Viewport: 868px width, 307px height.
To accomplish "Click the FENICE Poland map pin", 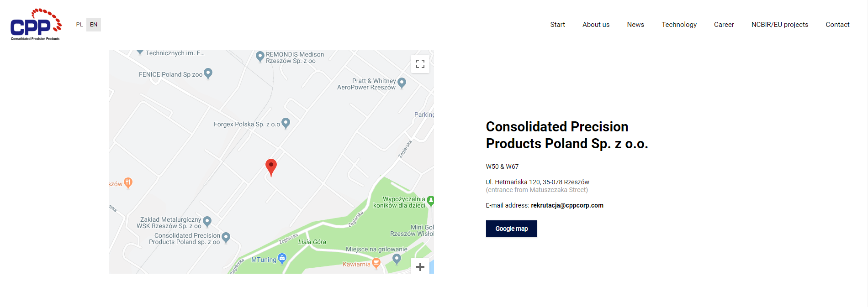I will (208, 73).
